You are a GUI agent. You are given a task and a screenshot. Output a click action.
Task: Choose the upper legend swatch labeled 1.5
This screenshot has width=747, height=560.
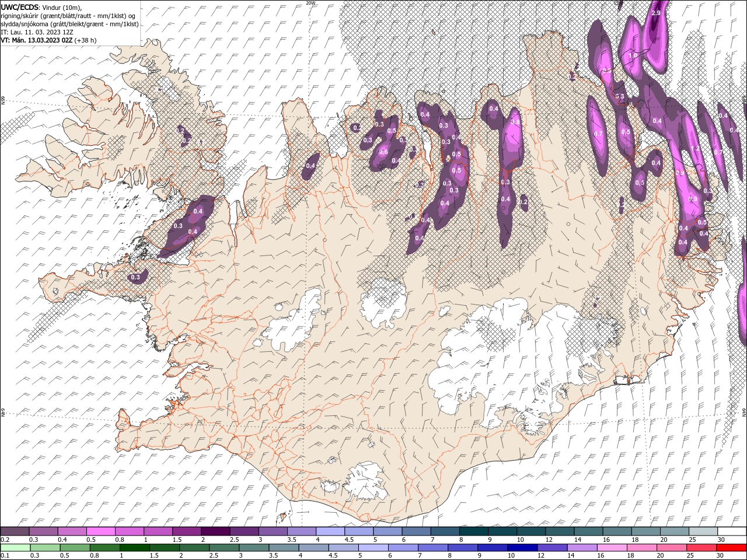[187, 531]
